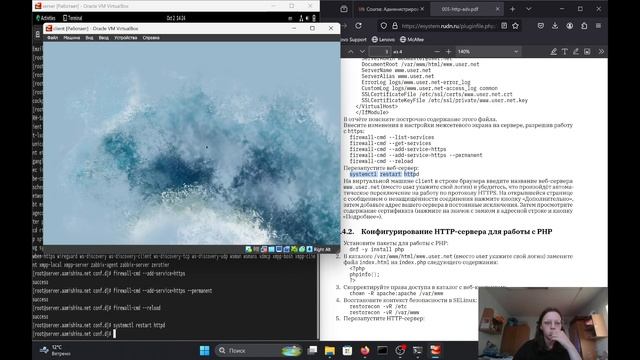640x360 pixels.
Task: Click the 'systemctl restart httpd' line in PDF
Action: coord(384,174)
